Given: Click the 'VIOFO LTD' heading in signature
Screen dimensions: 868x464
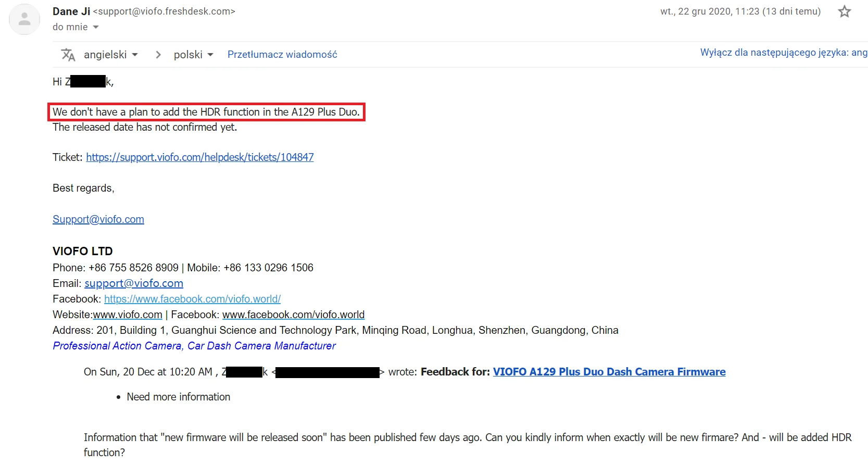Looking at the screenshot, I should pyautogui.click(x=83, y=251).
